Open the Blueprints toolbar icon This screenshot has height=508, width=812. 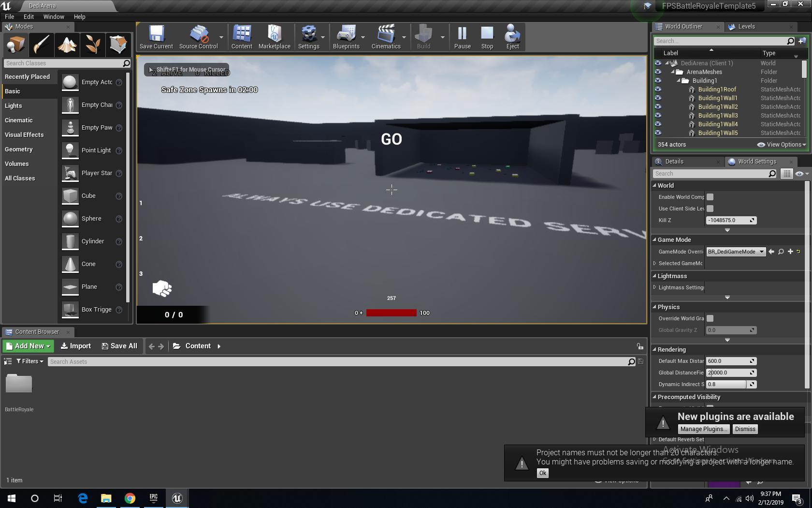(346, 37)
